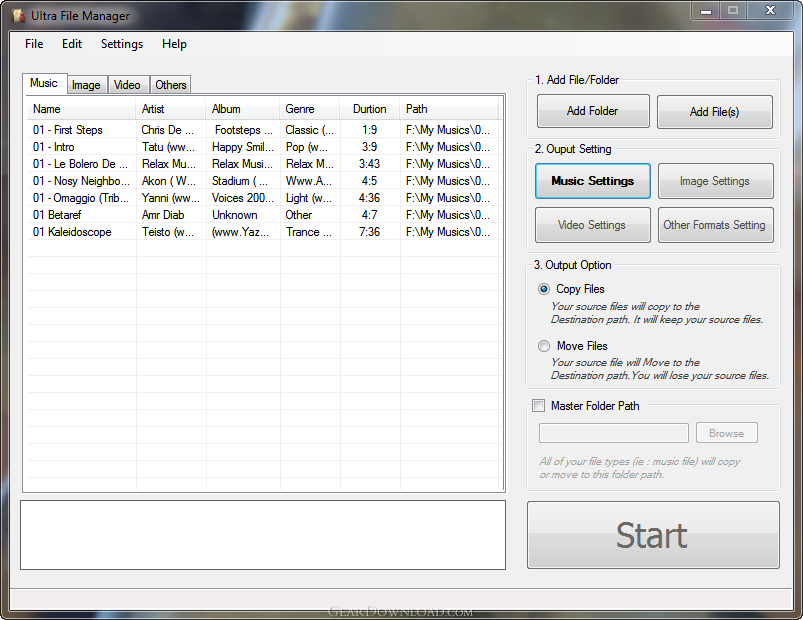Switch to the Video tab
Viewport: 803px width, 620px height.
(128, 85)
